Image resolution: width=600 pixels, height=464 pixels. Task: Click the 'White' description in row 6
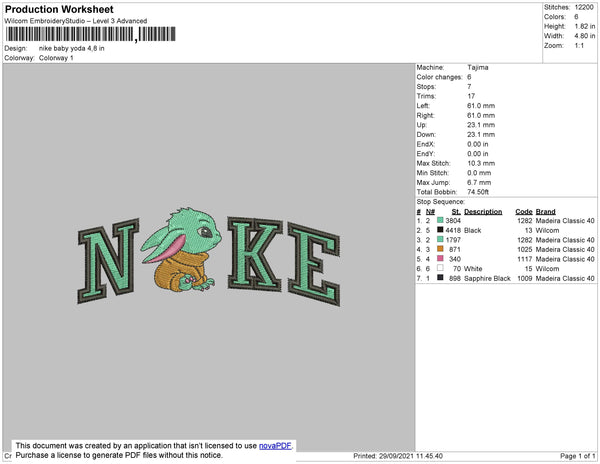[473, 269]
